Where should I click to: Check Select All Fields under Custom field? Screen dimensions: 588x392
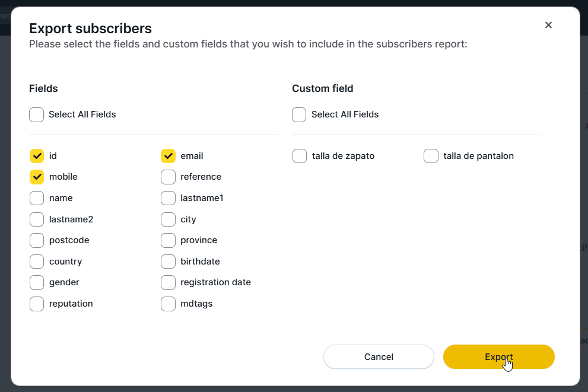[x=299, y=114]
